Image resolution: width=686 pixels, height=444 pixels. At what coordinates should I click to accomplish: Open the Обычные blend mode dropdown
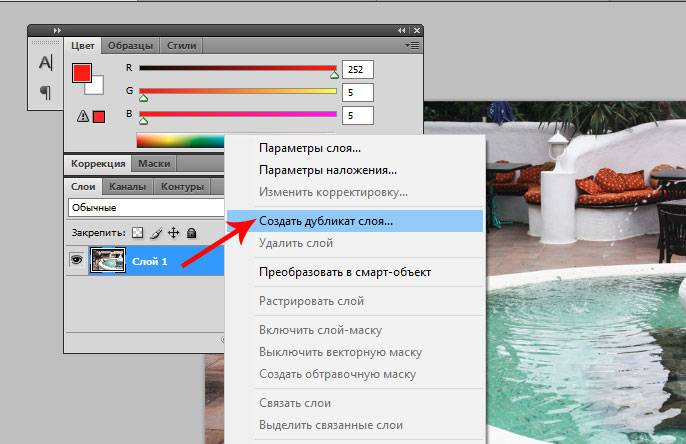[x=146, y=207]
